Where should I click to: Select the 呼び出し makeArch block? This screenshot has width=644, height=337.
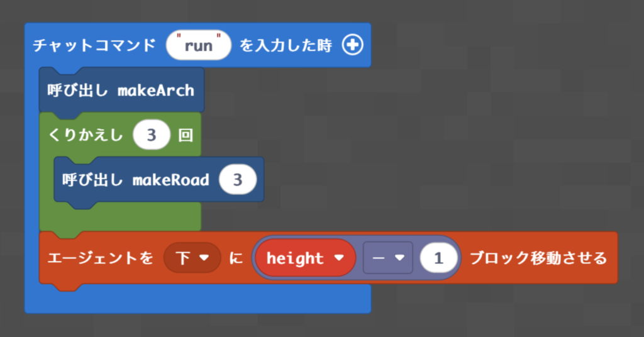(x=121, y=91)
